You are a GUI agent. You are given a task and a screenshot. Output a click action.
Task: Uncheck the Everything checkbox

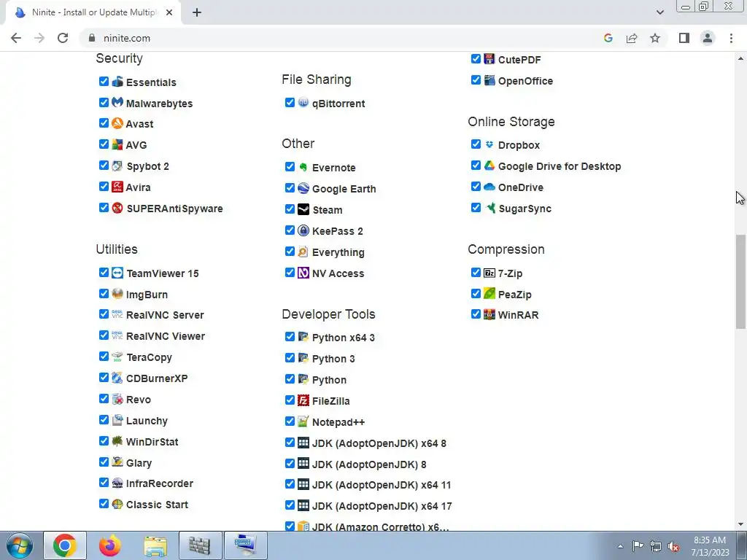[x=290, y=251]
